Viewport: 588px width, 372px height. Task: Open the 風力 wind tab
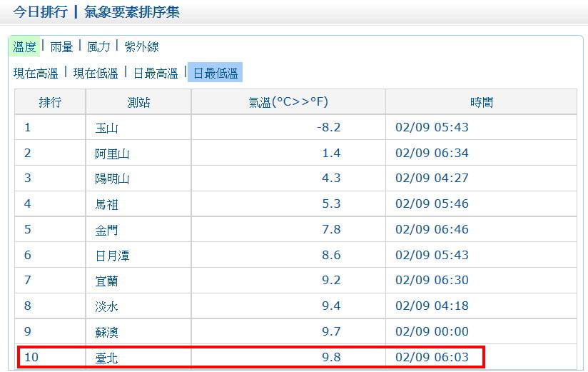pyautogui.click(x=98, y=47)
